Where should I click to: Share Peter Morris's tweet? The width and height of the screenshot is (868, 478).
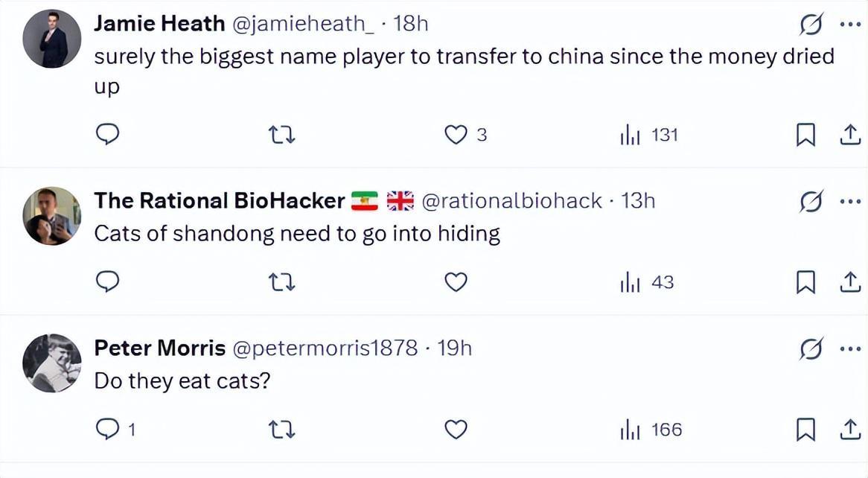849,430
